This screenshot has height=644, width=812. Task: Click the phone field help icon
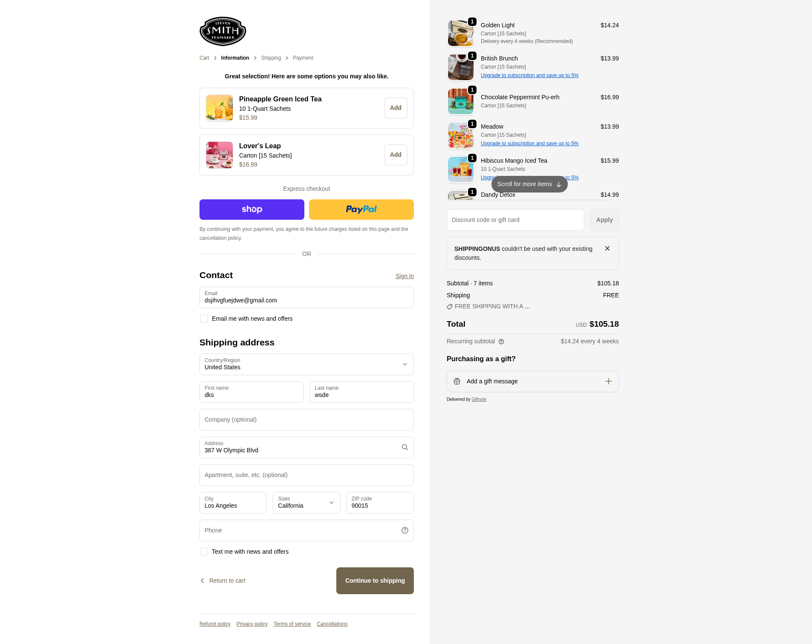[405, 530]
